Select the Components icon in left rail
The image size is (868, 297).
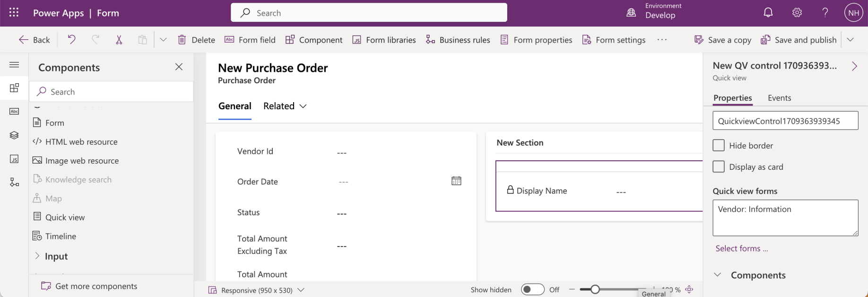(14, 88)
